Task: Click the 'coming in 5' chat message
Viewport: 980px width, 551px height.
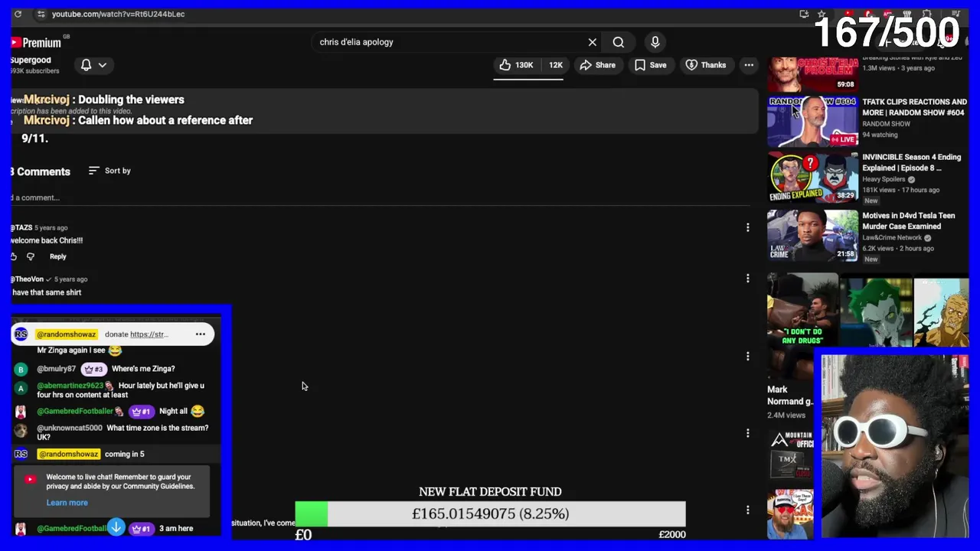Action: click(x=124, y=454)
